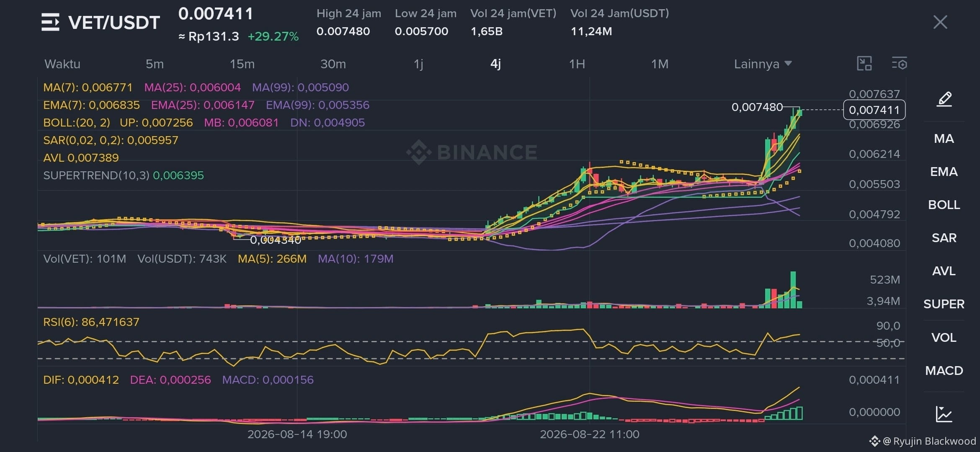The height and width of the screenshot is (452, 980).
Task: Click the MA(25): 0,006004 legend
Action: click(193, 88)
